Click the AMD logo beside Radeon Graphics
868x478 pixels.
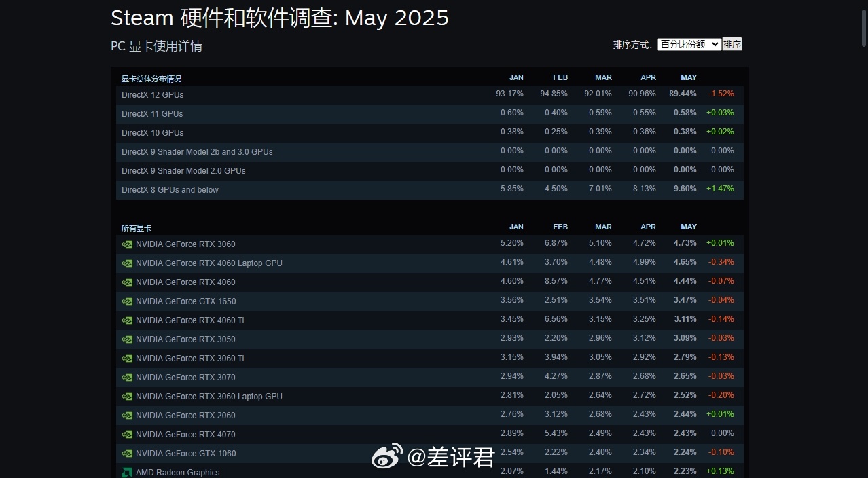[127, 473]
